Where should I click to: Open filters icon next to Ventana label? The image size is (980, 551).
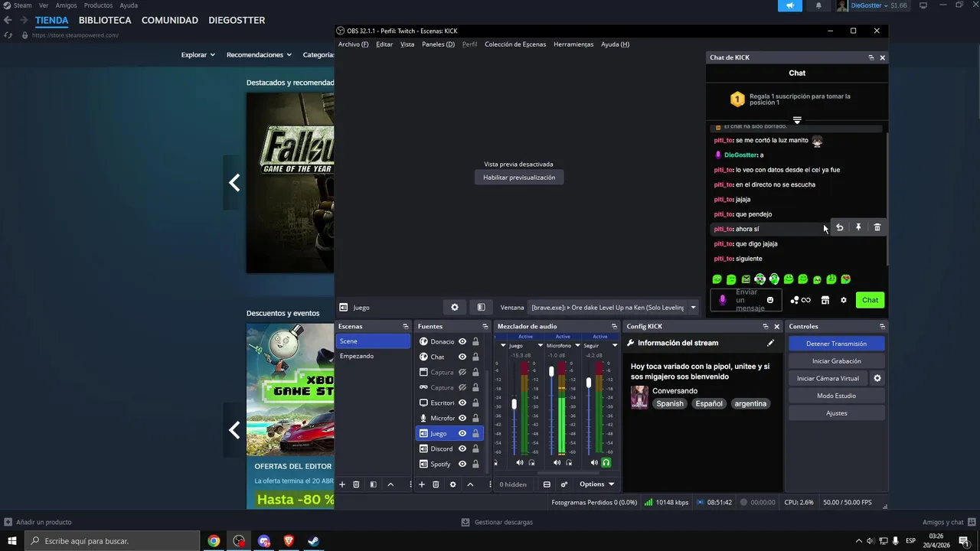(481, 308)
